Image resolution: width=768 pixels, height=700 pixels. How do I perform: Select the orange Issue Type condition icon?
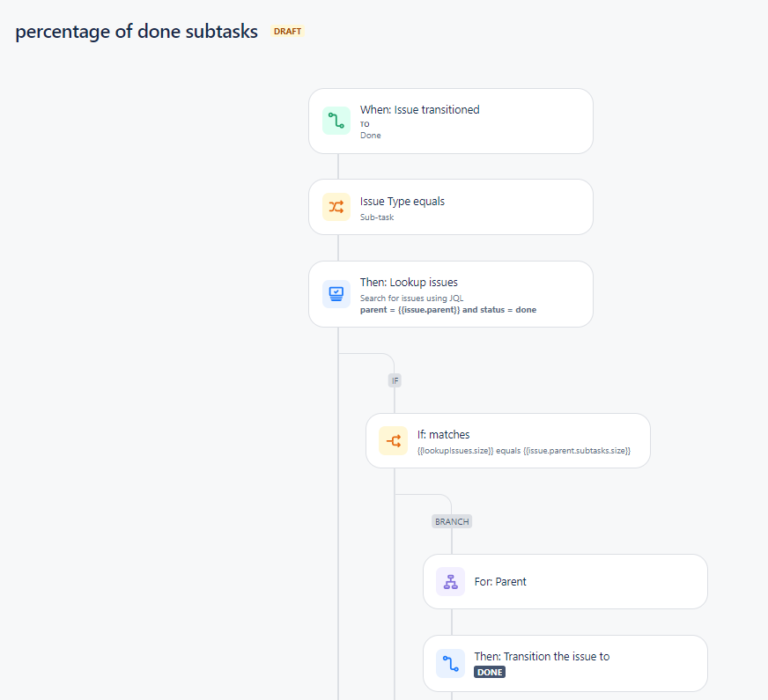[x=336, y=207]
